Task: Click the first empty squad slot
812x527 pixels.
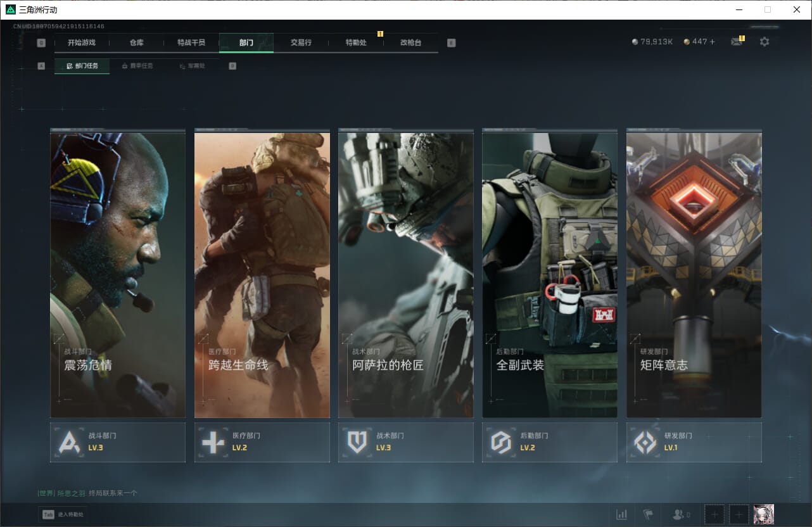Action: tap(714, 514)
